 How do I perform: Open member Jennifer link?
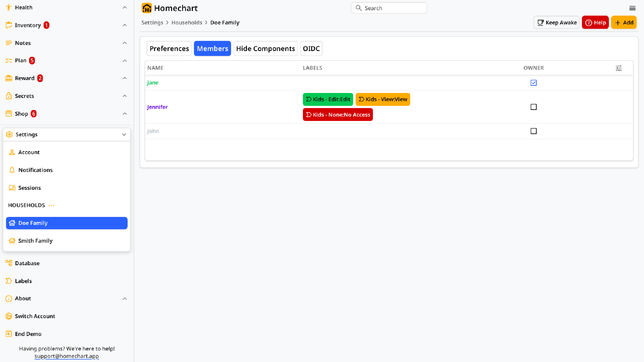157,107
